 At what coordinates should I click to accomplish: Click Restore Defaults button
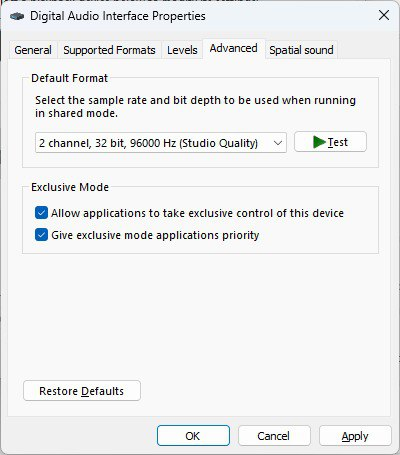82,391
